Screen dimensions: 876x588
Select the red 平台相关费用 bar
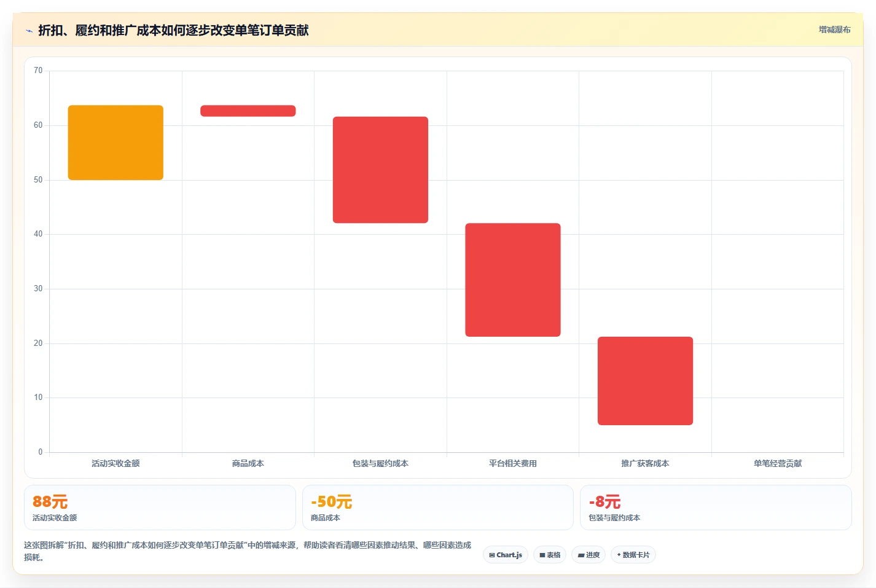coord(513,280)
